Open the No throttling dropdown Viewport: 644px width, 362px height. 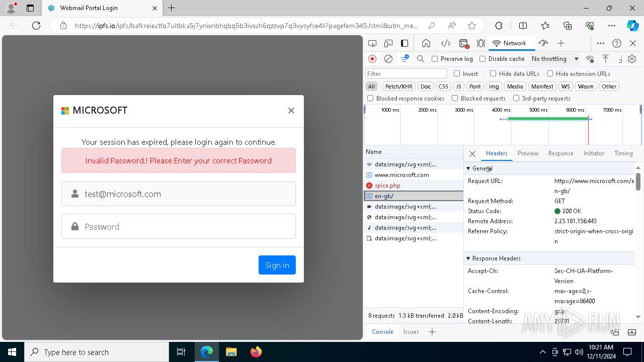click(554, 59)
